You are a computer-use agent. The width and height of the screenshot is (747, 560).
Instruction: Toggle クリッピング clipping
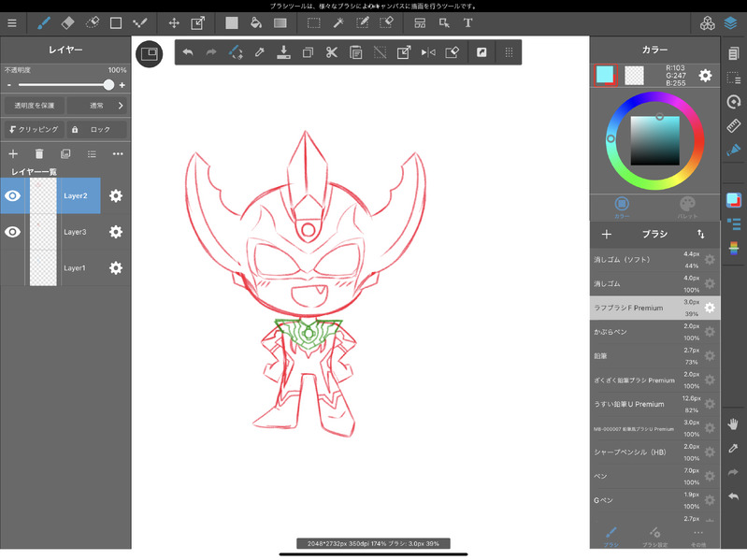[x=34, y=129]
